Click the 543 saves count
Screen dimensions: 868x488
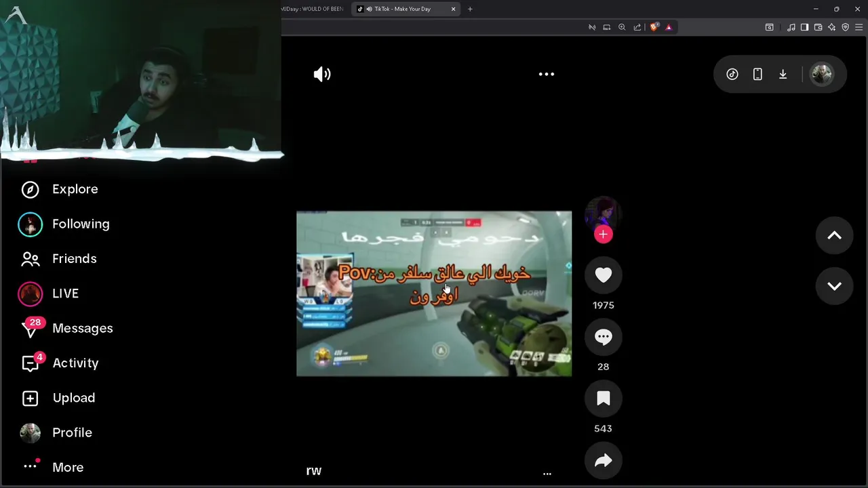(x=603, y=428)
